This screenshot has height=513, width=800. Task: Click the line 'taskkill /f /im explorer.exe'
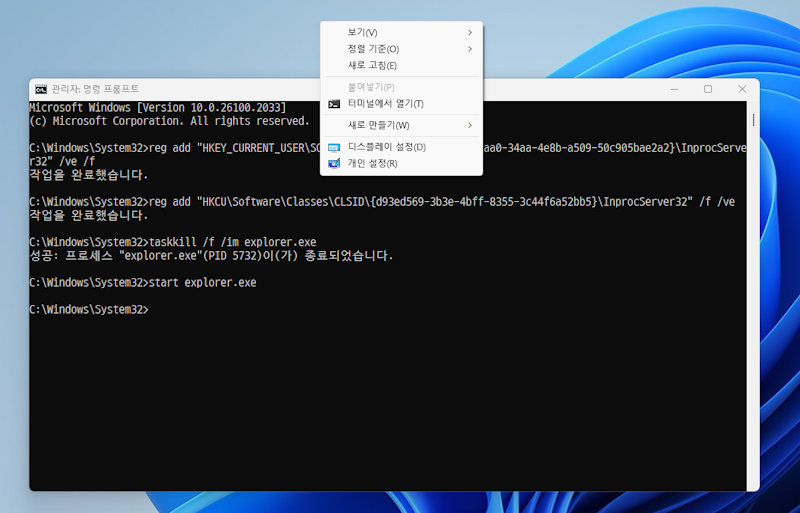pos(172,242)
